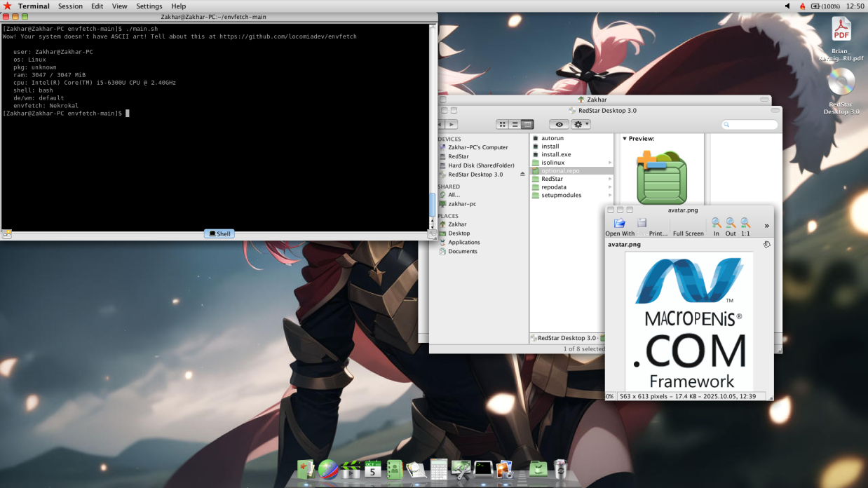Image resolution: width=868 pixels, height=488 pixels.
Task: Open RedStar Desktop 3.0 disc on desktop
Action: [841, 91]
